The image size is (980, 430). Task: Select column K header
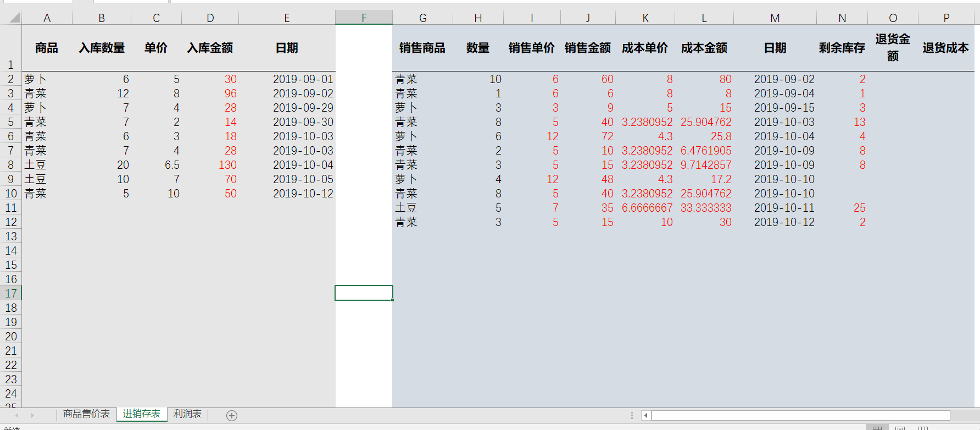645,18
